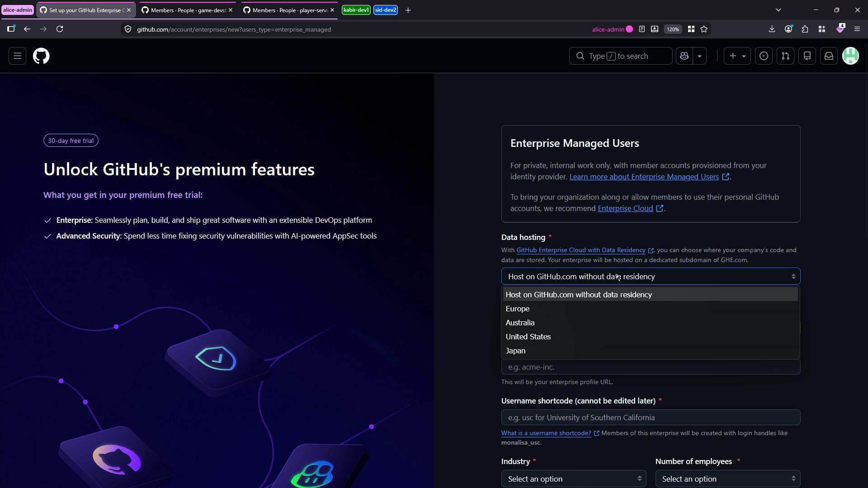868x488 pixels.
Task: Click the browser back arrow
Action: (27, 29)
